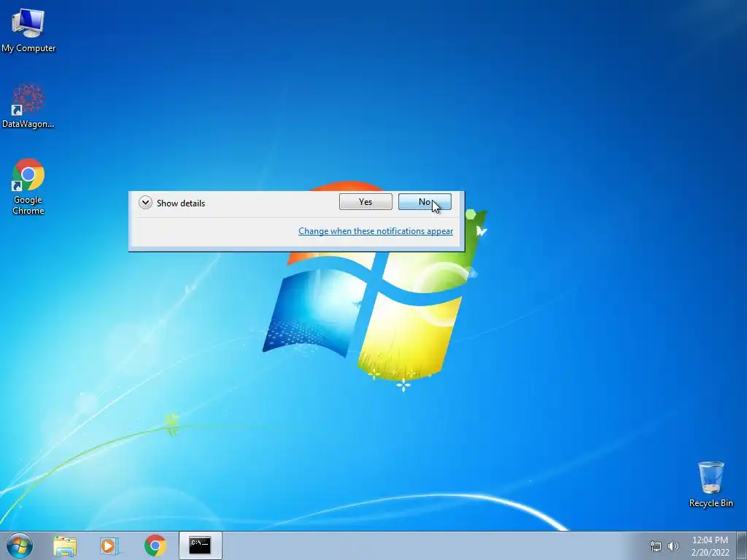747x560 pixels.
Task: Open Chrome from the taskbar
Action: tap(155, 545)
